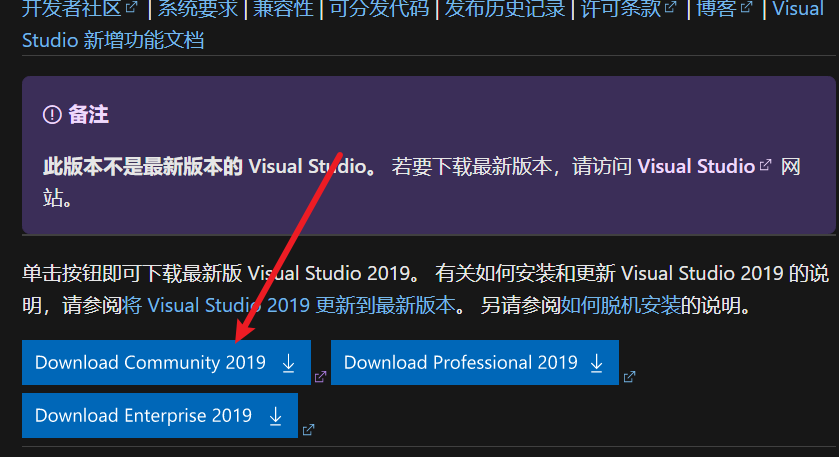This screenshot has height=457, width=839.
Task: Click the text 单击按钮即可下载最新版
Action: tap(132, 273)
